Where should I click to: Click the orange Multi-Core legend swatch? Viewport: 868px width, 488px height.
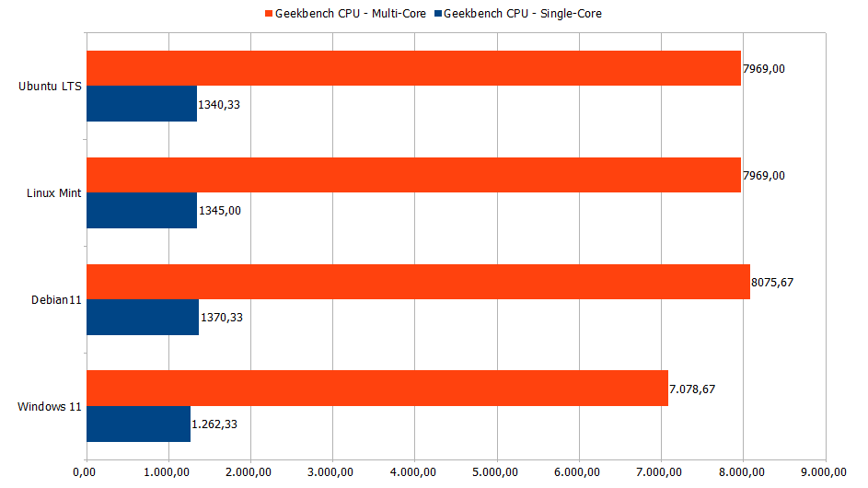[x=269, y=14]
